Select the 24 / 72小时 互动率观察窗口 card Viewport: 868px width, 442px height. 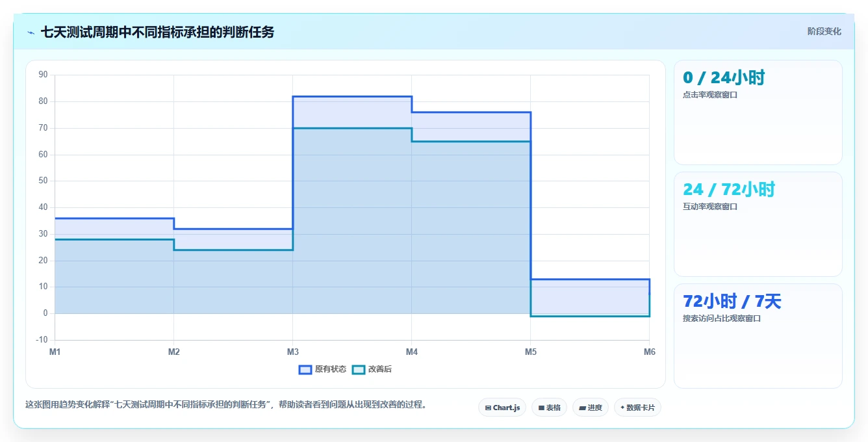point(758,224)
